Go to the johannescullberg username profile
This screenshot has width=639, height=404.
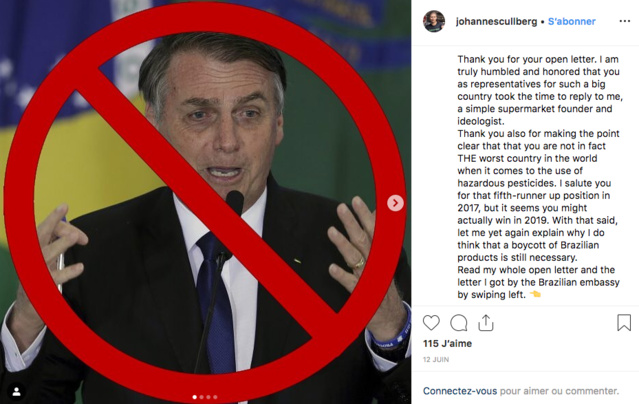click(496, 22)
